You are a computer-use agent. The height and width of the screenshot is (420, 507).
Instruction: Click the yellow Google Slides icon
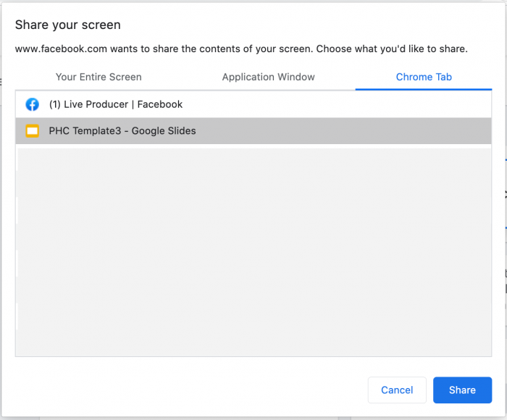point(33,131)
